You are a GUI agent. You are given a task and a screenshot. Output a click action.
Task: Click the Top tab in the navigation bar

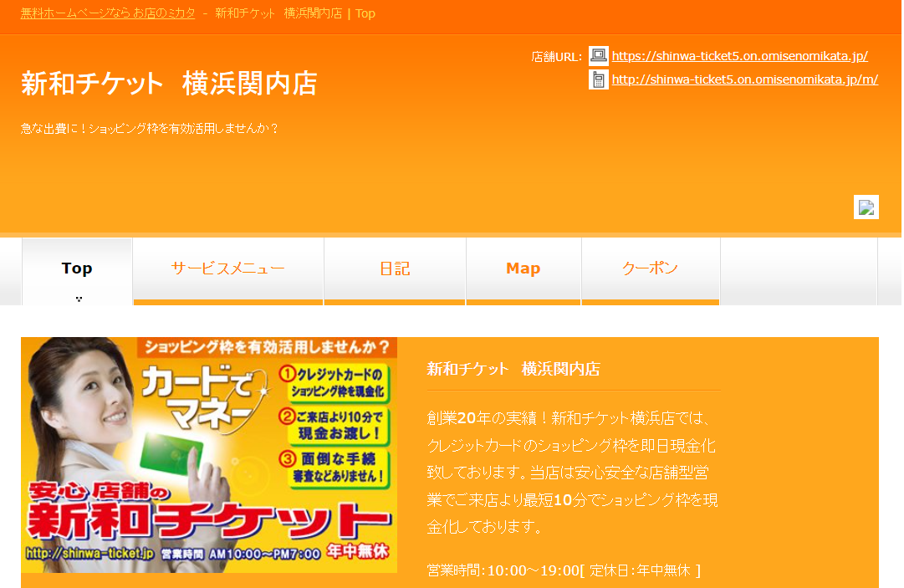[x=77, y=267]
